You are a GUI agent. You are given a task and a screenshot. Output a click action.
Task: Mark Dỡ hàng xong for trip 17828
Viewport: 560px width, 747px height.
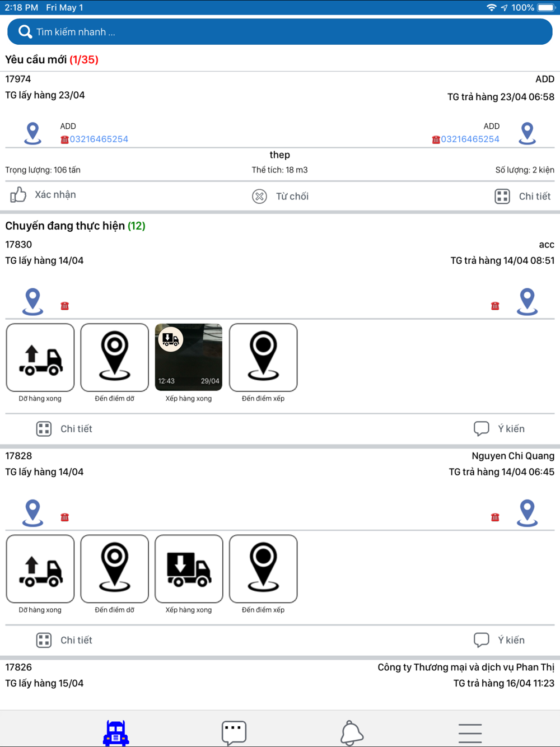click(x=40, y=569)
